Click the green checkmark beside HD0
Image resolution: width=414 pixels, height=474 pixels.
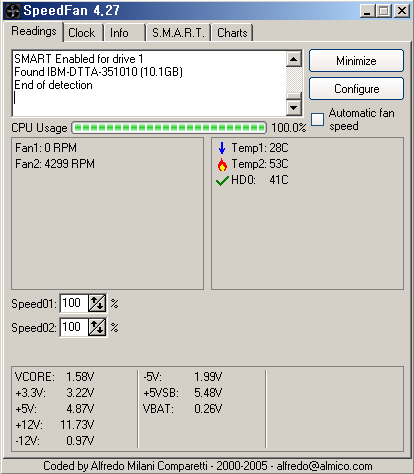pos(222,181)
